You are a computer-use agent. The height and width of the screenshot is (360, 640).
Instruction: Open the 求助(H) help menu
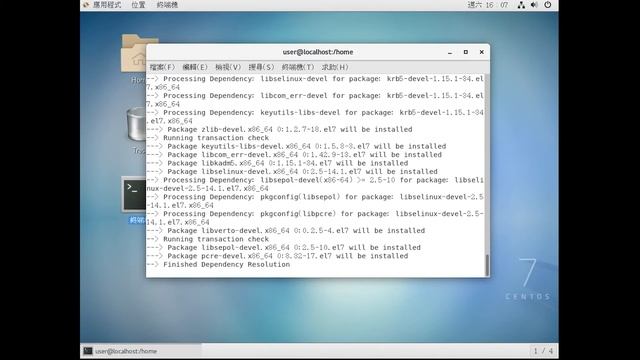(335, 67)
